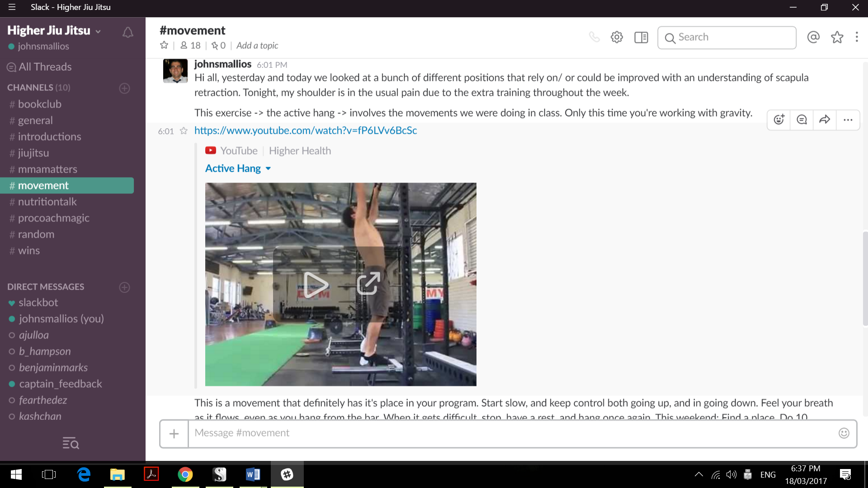The width and height of the screenshot is (868, 488).
Task: Open Higher Jiu Jitsu team menu
Action: coord(54,30)
